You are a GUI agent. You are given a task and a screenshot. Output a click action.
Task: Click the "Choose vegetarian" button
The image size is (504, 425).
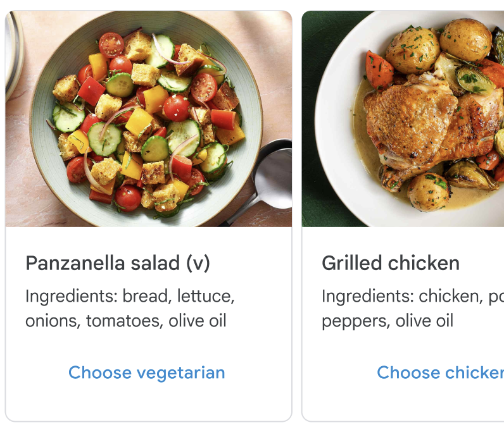click(146, 373)
